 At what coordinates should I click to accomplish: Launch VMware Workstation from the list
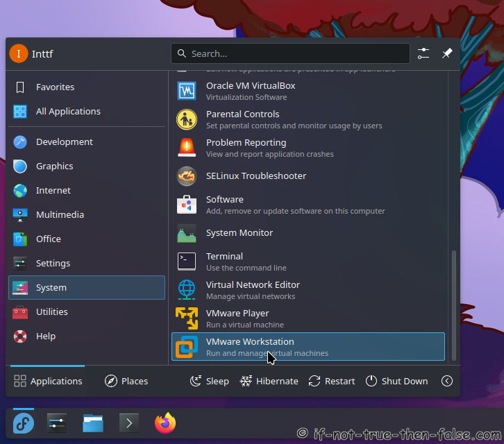[x=308, y=347]
